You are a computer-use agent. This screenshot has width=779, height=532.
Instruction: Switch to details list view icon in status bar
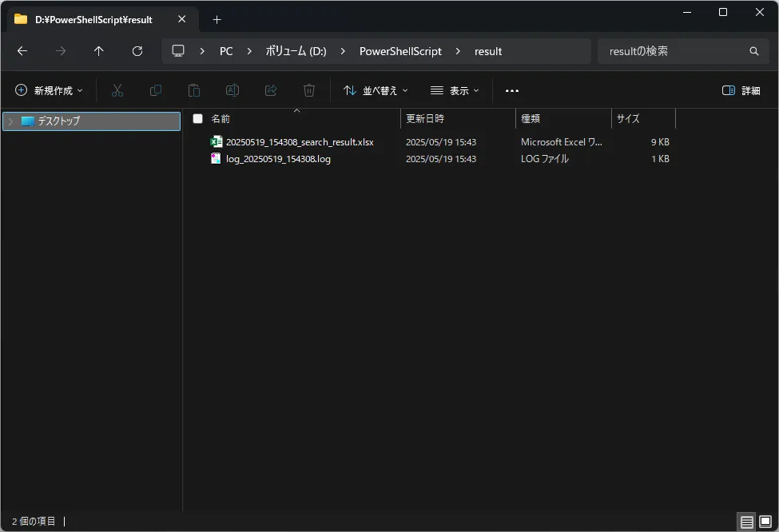point(746,522)
